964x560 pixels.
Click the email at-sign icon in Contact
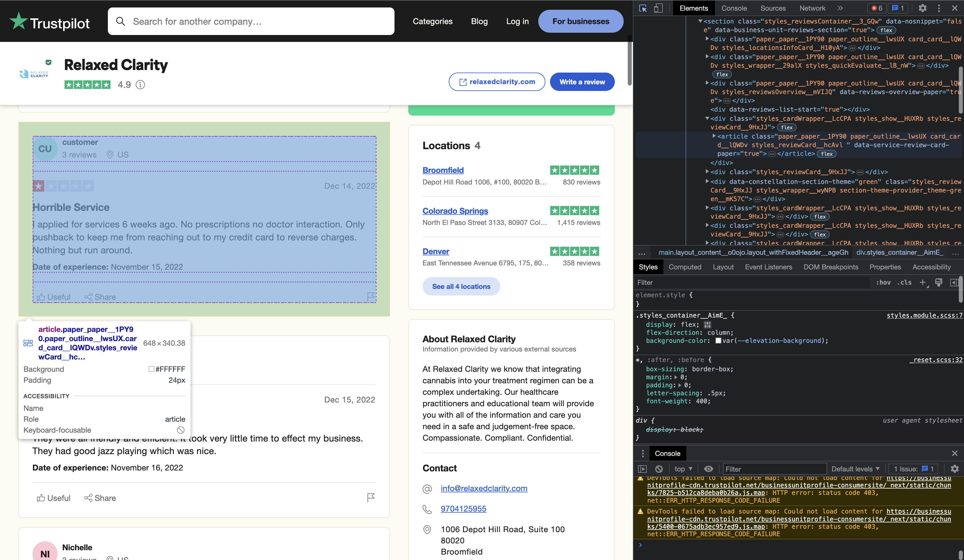[427, 489]
